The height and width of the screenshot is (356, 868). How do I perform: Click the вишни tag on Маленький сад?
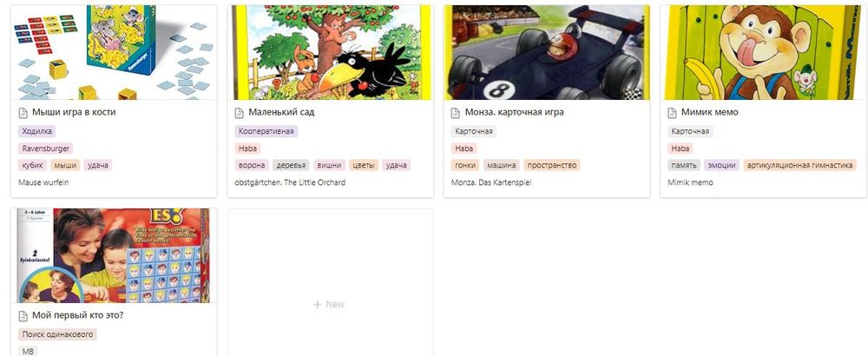pos(329,165)
